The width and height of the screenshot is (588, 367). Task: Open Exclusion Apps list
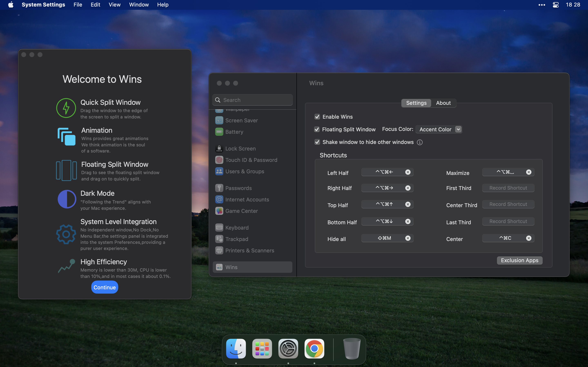tap(519, 260)
